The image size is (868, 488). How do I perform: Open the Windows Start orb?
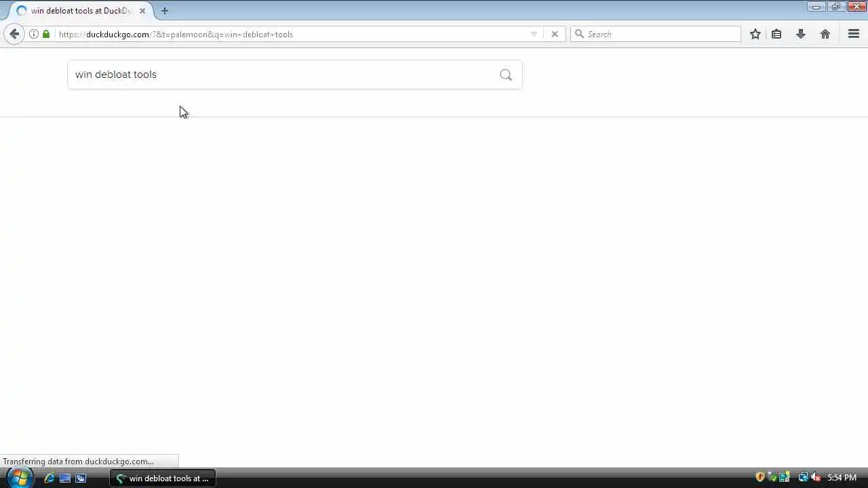point(19,478)
